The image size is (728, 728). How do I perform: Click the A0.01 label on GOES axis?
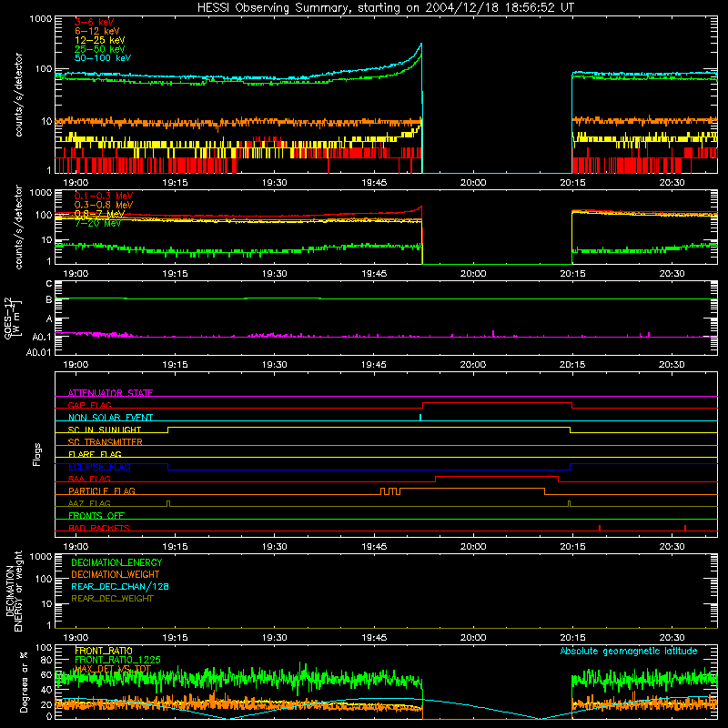(38, 352)
